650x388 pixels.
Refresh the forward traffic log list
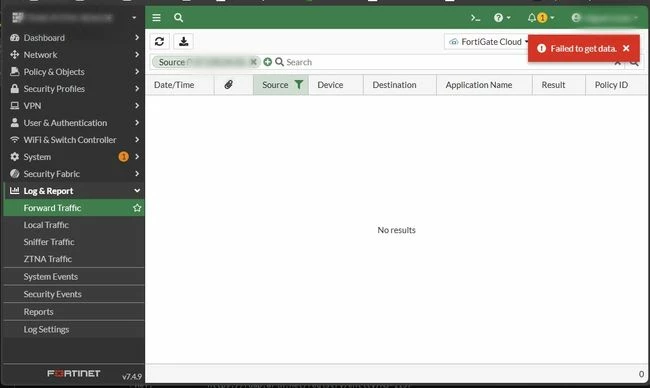coord(160,41)
